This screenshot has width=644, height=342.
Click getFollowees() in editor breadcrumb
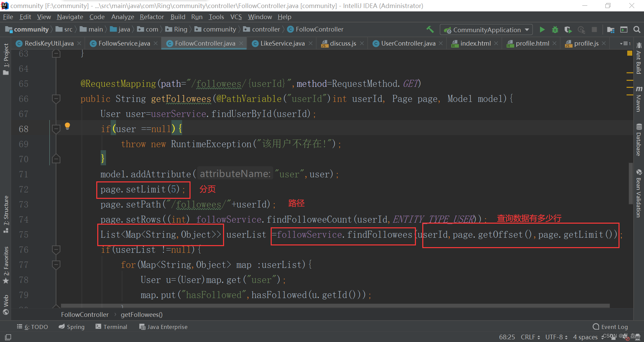142,315
